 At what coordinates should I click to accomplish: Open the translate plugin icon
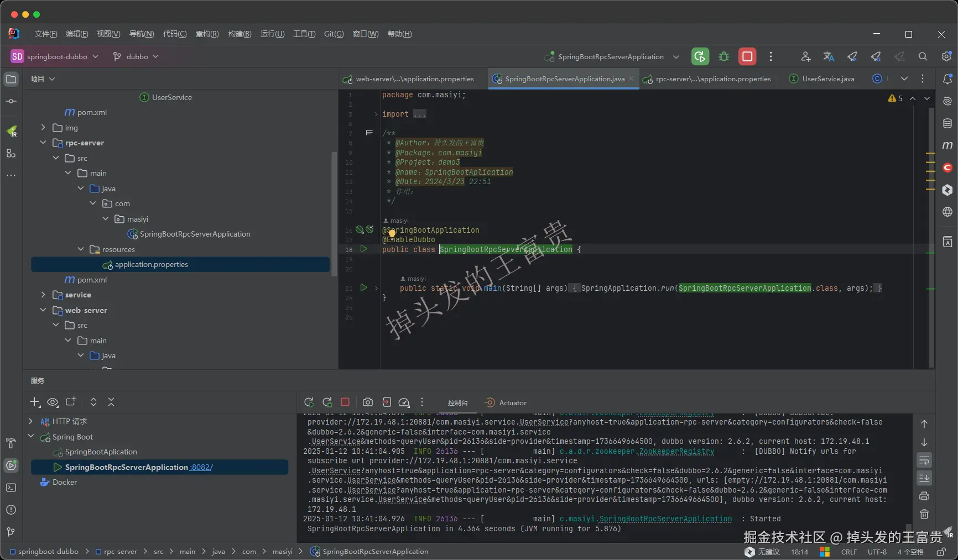[829, 56]
